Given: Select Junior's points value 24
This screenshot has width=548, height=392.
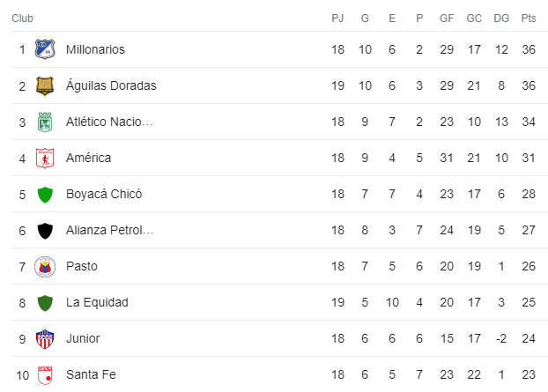Looking at the screenshot, I should (x=529, y=338).
